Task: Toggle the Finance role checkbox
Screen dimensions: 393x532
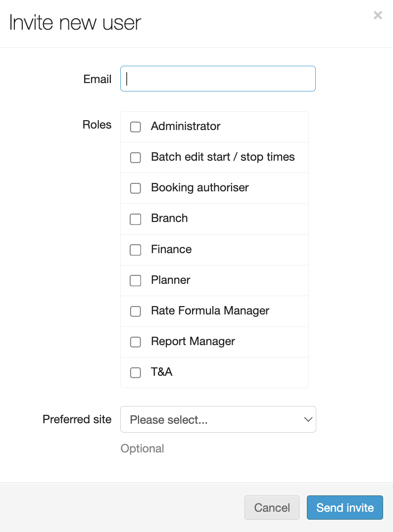Action: (136, 250)
